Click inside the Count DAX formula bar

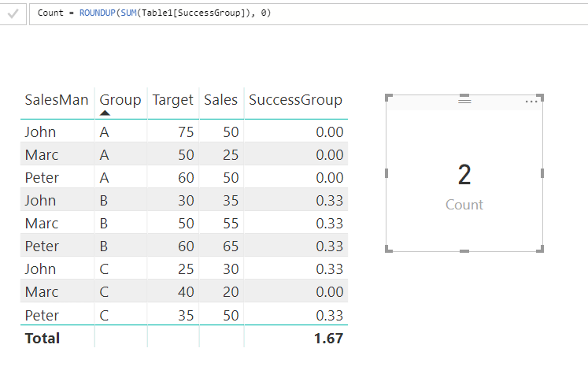pos(308,14)
